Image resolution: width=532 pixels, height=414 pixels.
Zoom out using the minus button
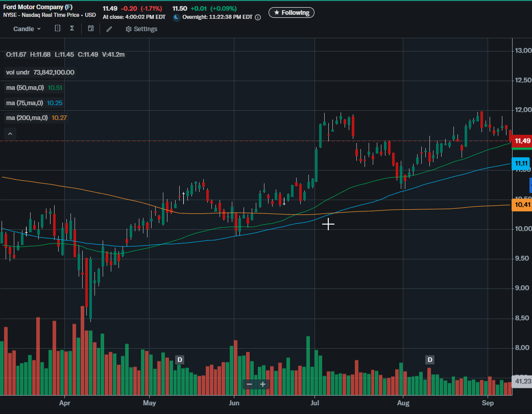click(249, 384)
